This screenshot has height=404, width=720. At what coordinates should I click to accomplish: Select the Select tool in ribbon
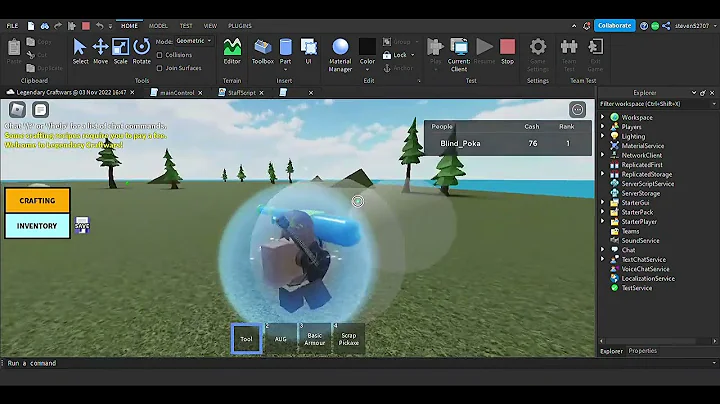click(80, 51)
